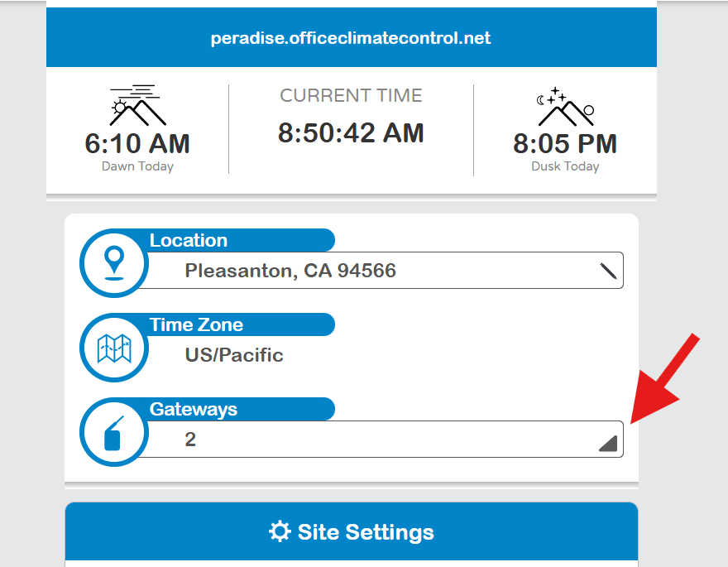This screenshot has width=728, height=567.
Task: Edit location with pencil icon
Action: coord(608,271)
